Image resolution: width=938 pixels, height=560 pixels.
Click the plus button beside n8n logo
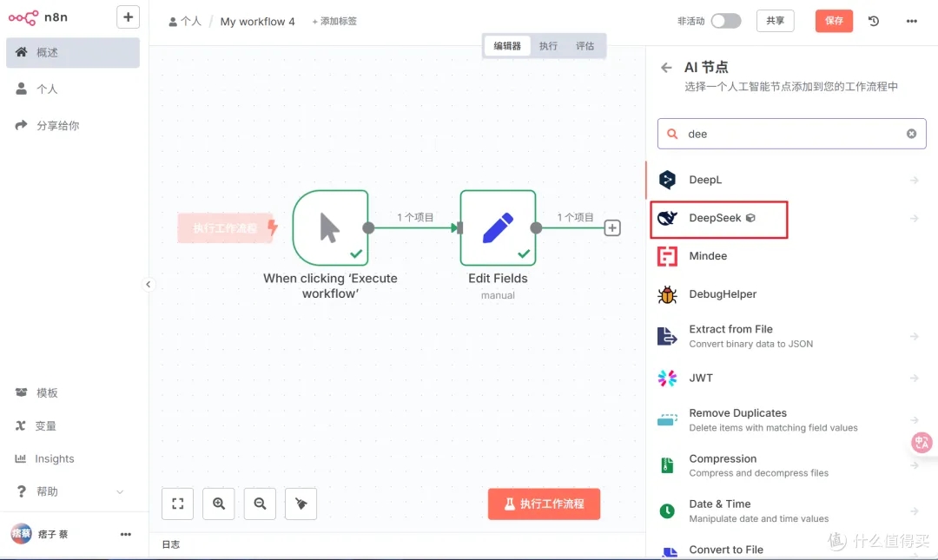click(128, 17)
